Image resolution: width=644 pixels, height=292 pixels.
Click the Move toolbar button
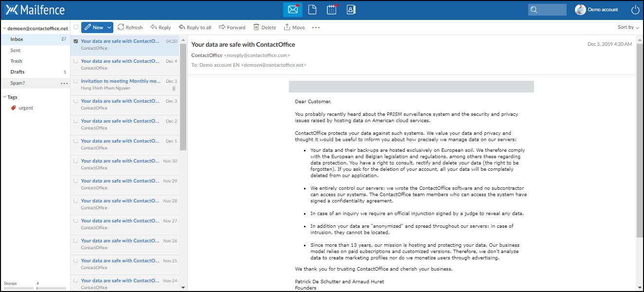coord(294,27)
